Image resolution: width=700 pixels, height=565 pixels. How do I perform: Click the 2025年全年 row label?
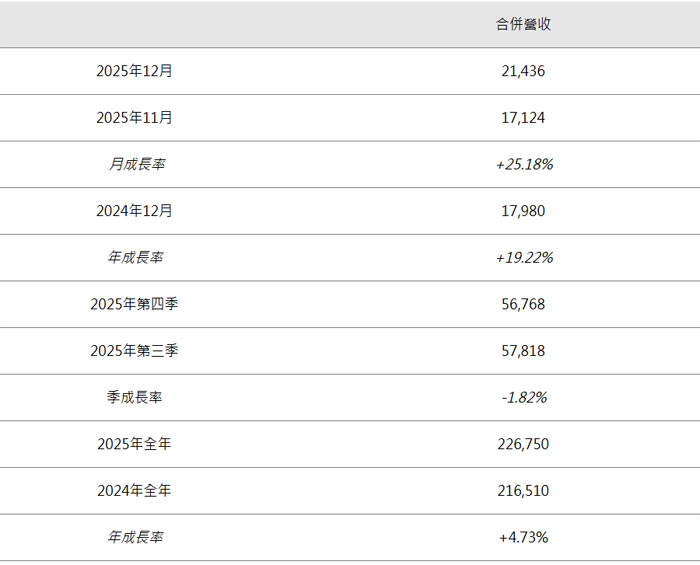click(x=135, y=444)
